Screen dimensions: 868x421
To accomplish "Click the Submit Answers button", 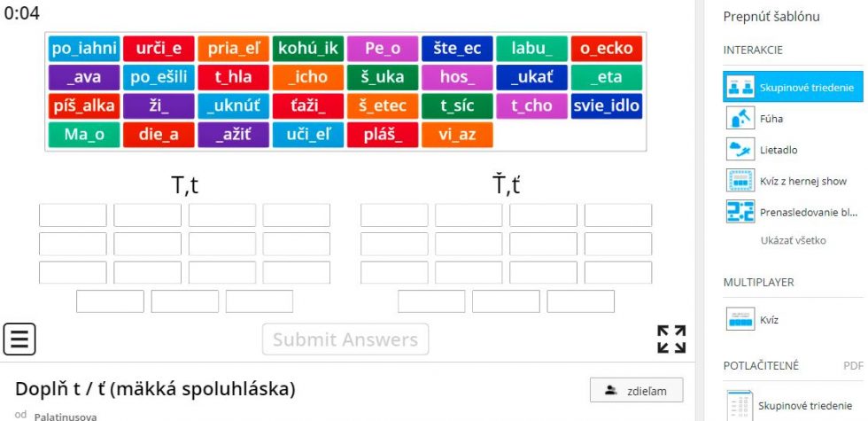I will point(345,339).
